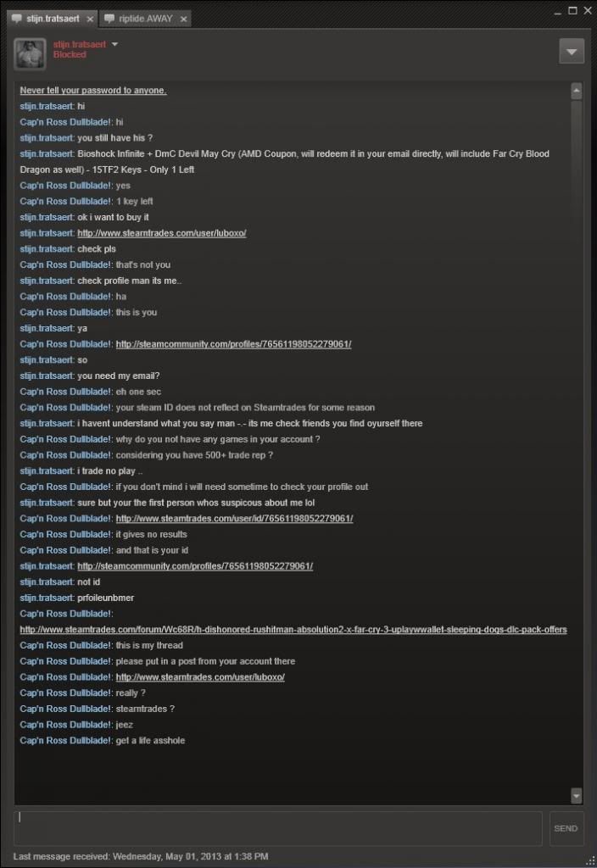597x868 pixels.
Task: Switch to the riptide AWAY tab
Action: [146, 19]
